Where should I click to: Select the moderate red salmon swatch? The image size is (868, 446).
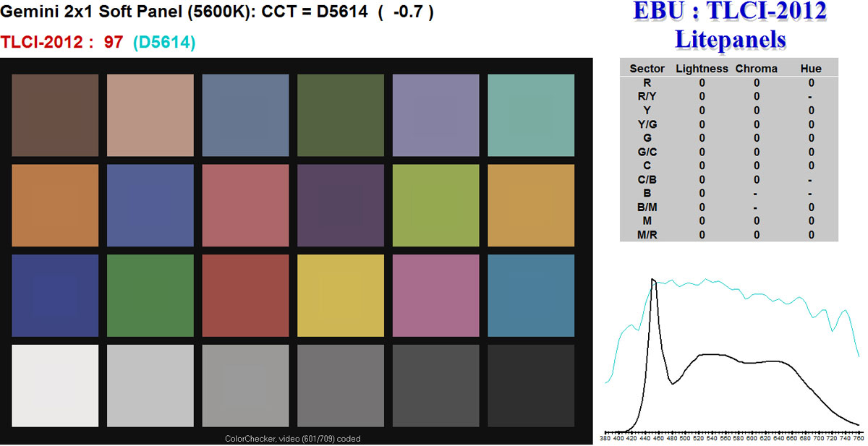click(x=245, y=205)
